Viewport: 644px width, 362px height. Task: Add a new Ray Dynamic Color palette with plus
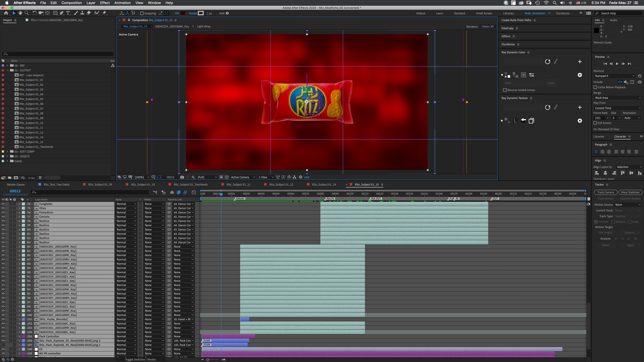pyautogui.click(x=580, y=62)
